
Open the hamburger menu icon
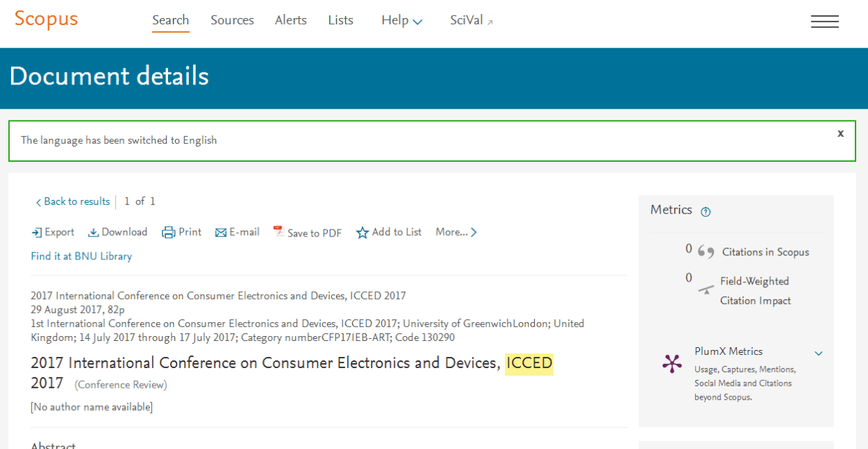pyautogui.click(x=825, y=22)
